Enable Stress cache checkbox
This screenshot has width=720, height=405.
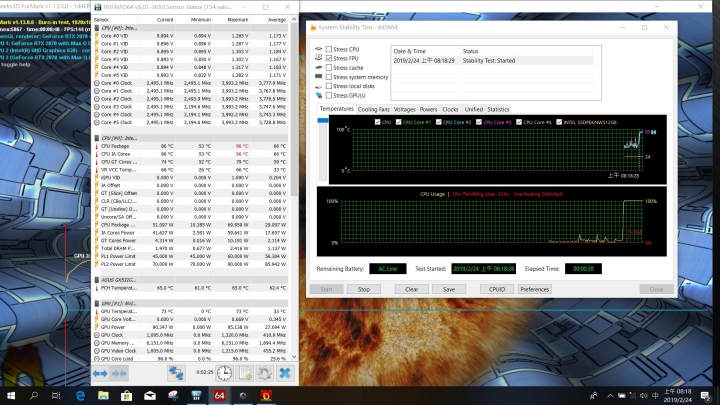(x=329, y=68)
